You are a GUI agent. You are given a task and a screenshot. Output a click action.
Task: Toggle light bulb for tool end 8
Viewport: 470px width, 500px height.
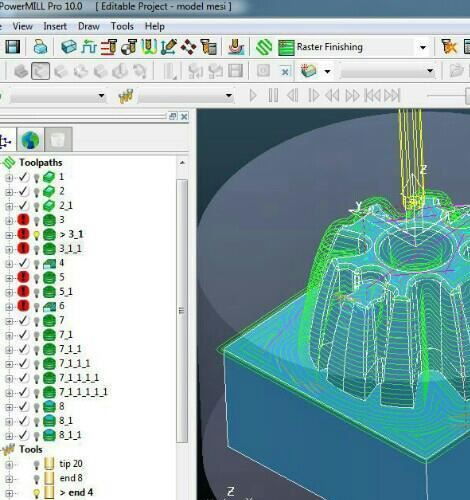37,479
